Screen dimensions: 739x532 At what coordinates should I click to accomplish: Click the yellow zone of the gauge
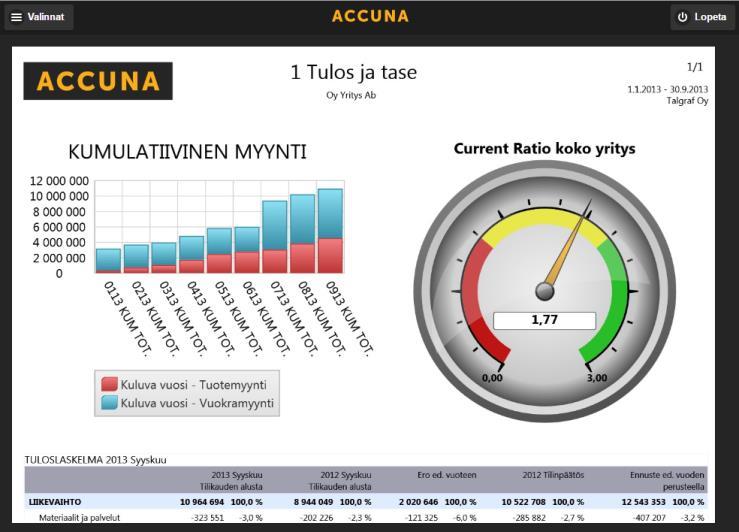(x=544, y=218)
